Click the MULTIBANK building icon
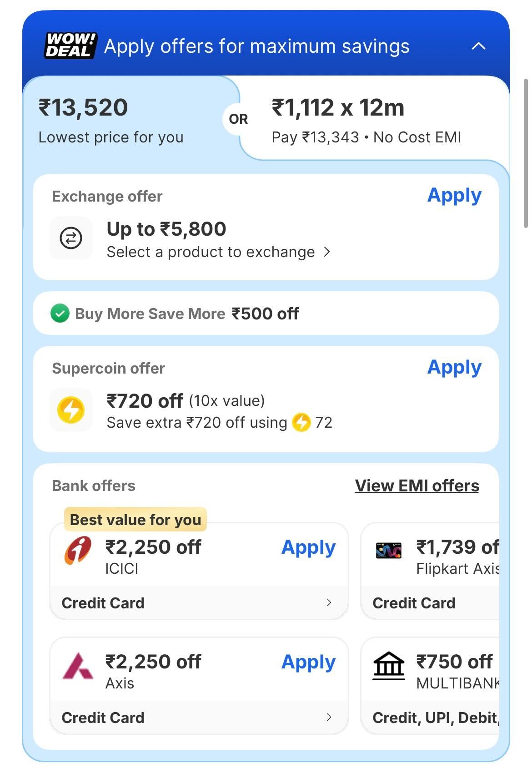 [388, 666]
